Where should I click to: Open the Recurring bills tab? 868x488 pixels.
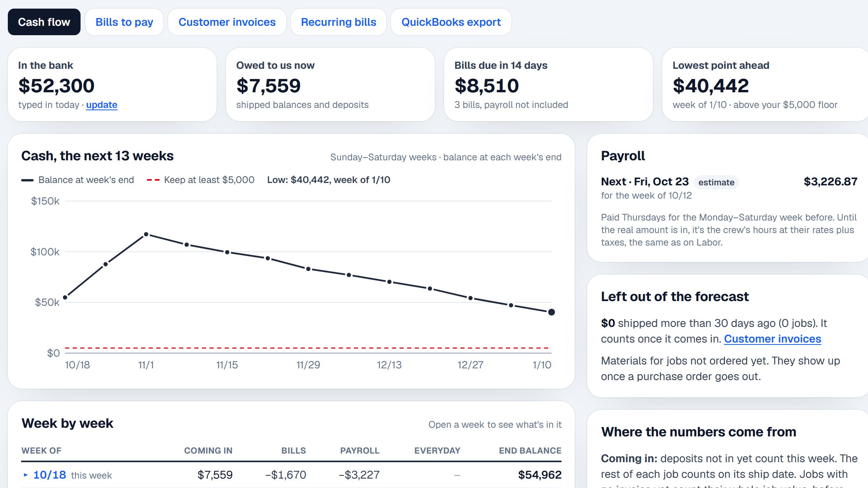tap(339, 22)
